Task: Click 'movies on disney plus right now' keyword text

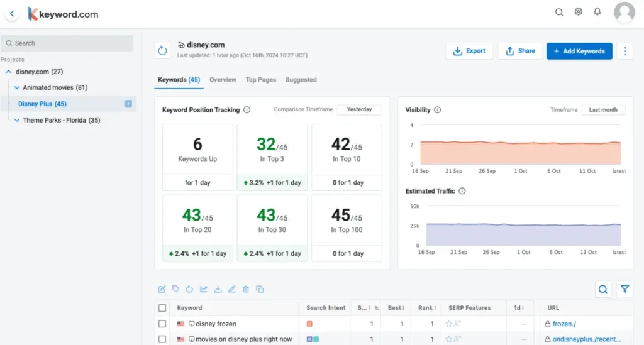Action: tap(243, 339)
